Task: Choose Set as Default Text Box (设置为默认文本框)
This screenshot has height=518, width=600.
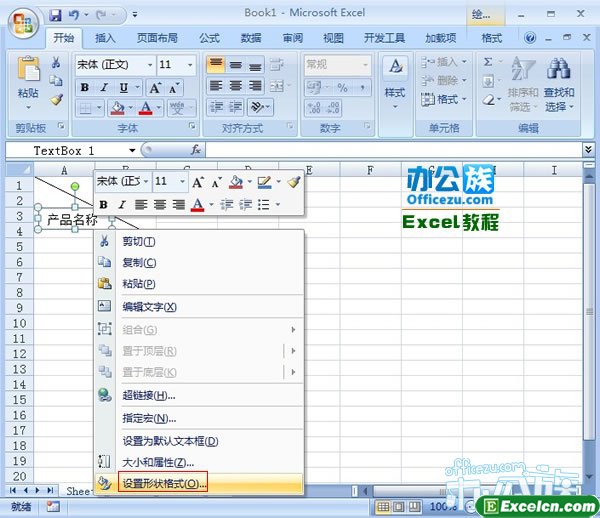Action: point(199,441)
